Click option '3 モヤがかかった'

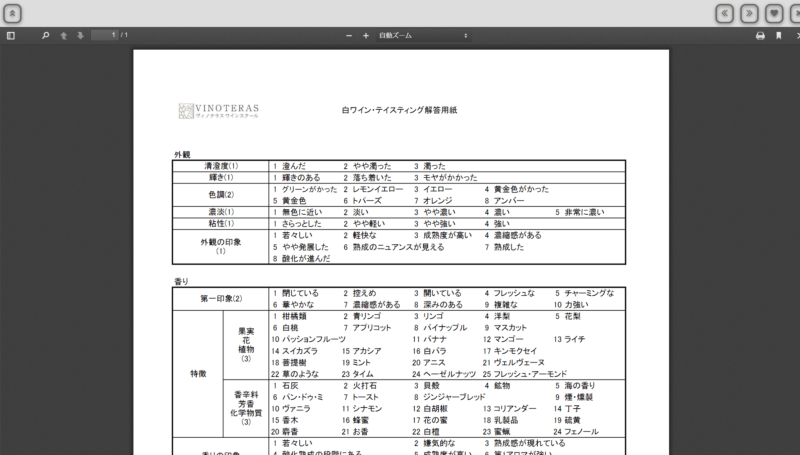tap(445, 178)
